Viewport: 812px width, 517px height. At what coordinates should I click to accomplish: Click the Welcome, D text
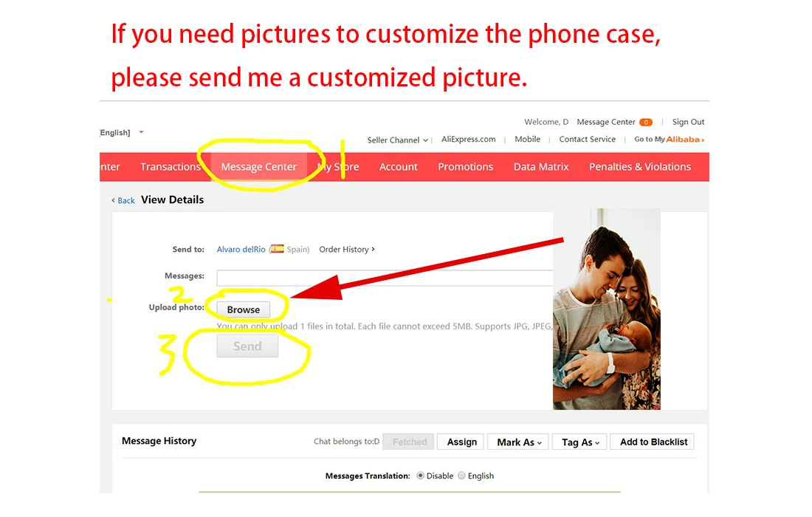pos(546,122)
